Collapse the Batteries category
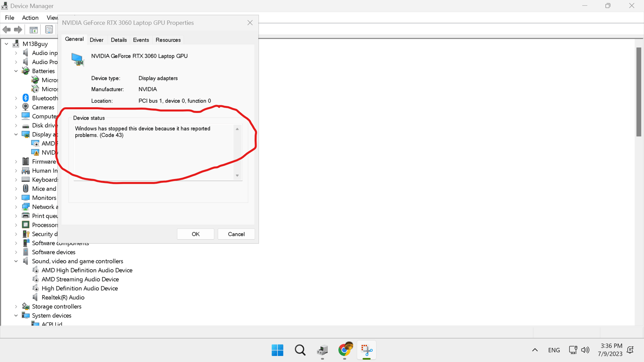The height and width of the screenshot is (362, 644). (x=16, y=71)
